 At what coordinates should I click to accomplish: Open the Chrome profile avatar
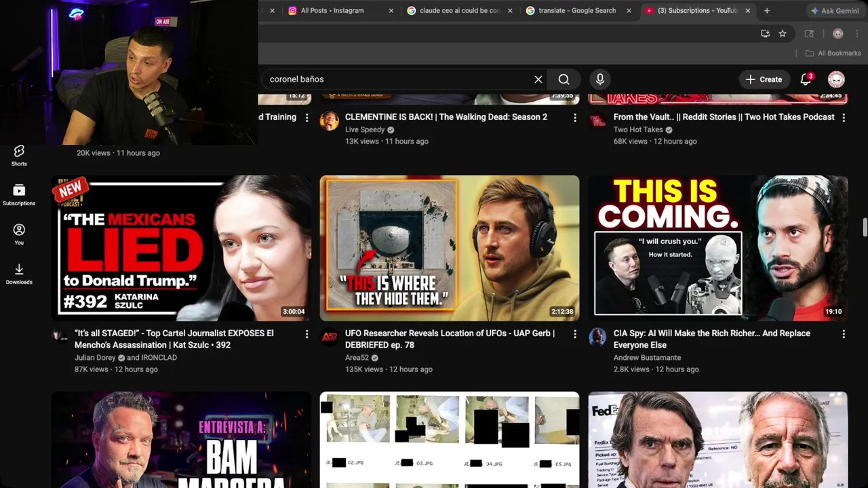(837, 33)
